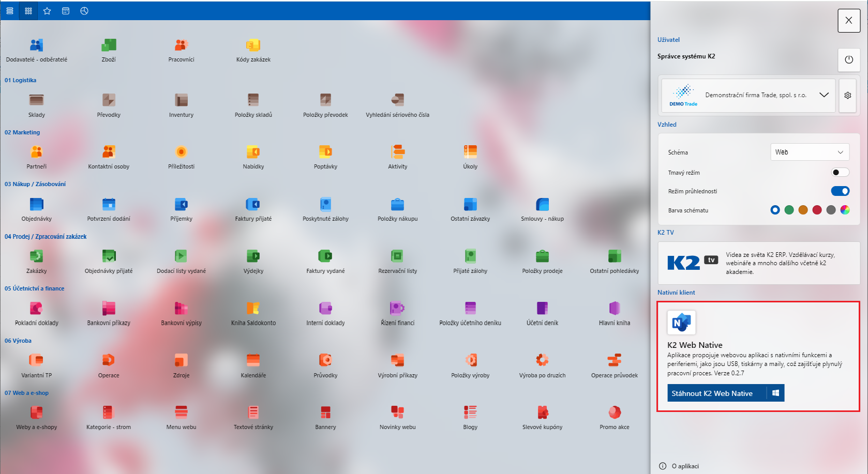
Task: Open the Schéma dropdown set to Web
Action: (810, 152)
